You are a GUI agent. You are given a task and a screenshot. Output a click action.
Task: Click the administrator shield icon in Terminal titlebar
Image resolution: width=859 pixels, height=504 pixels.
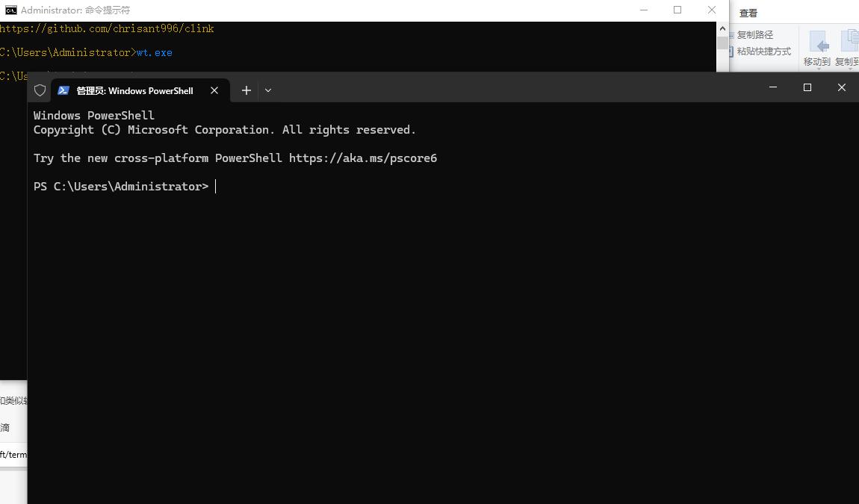(40, 90)
